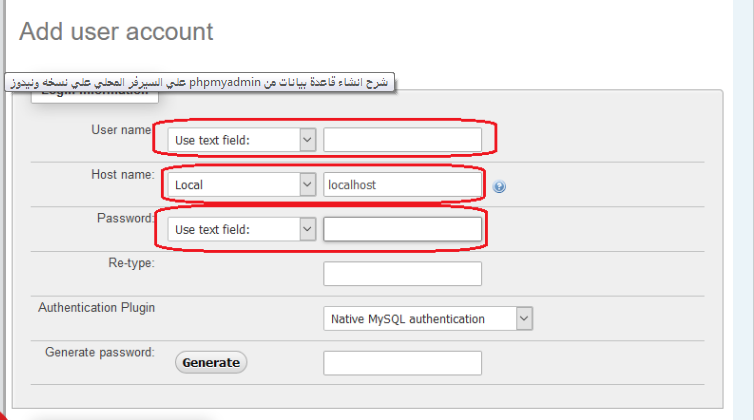Expand the Host name 'Local' dropdown
The width and height of the screenshot is (754, 420).
[241, 185]
